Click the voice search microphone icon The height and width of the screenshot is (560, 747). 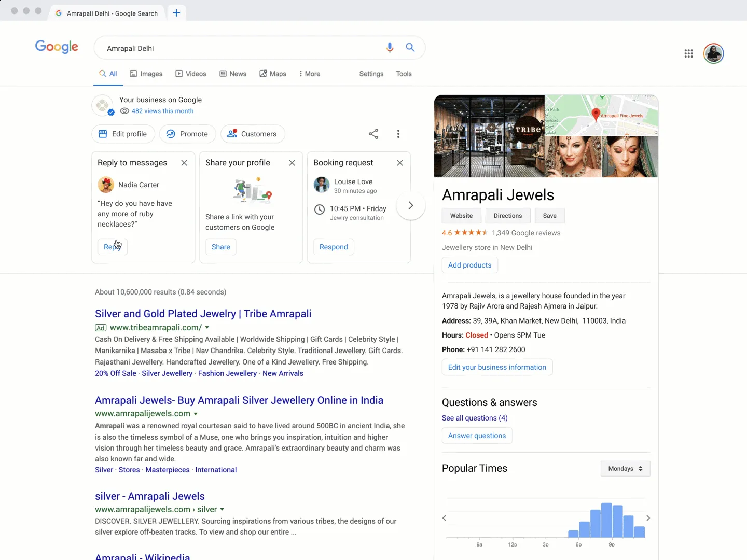390,48
